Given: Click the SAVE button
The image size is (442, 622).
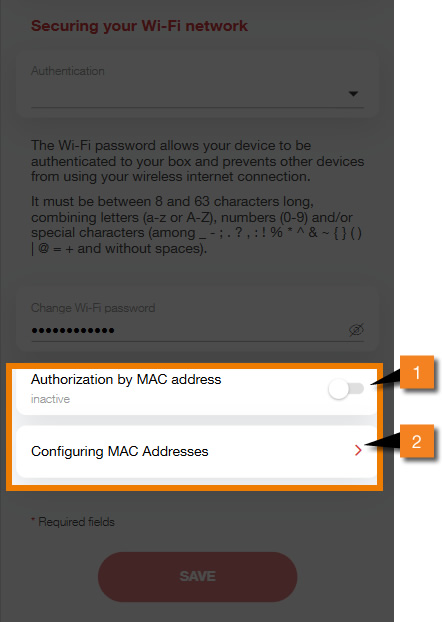Looking at the screenshot, I should click(x=198, y=576).
